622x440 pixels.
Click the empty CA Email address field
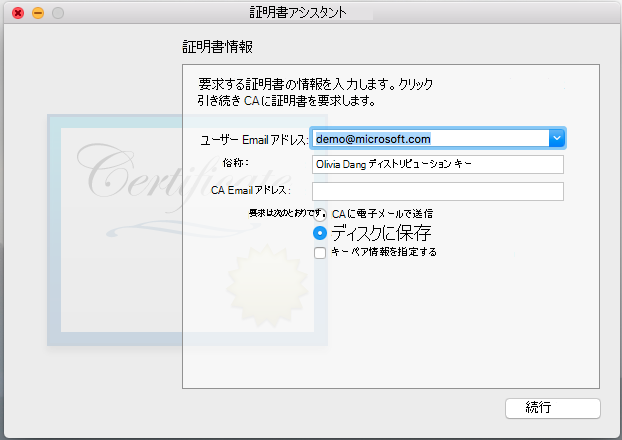click(x=438, y=192)
